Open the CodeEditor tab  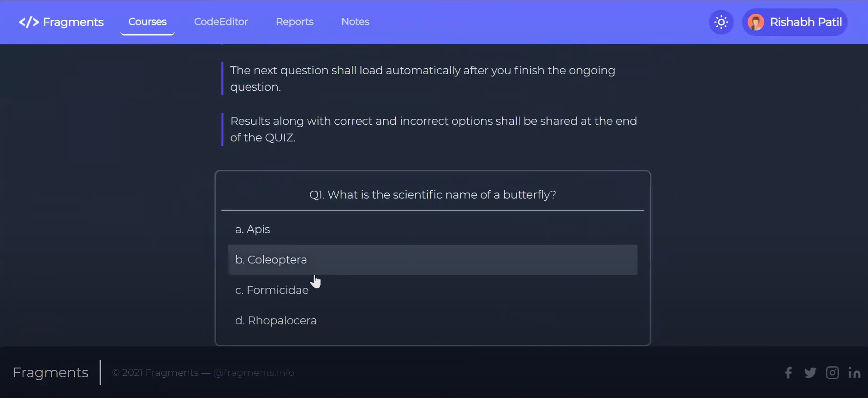[x=221, y=22]
